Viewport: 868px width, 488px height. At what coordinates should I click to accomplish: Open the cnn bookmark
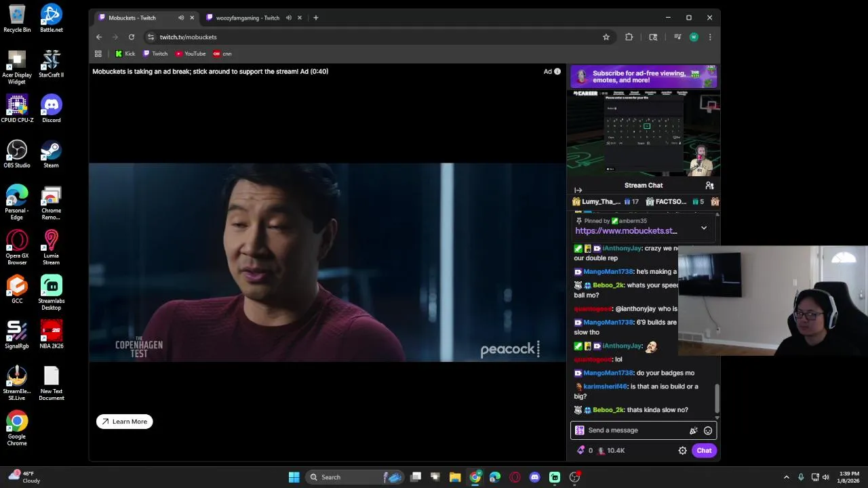[x=222, y=54]
